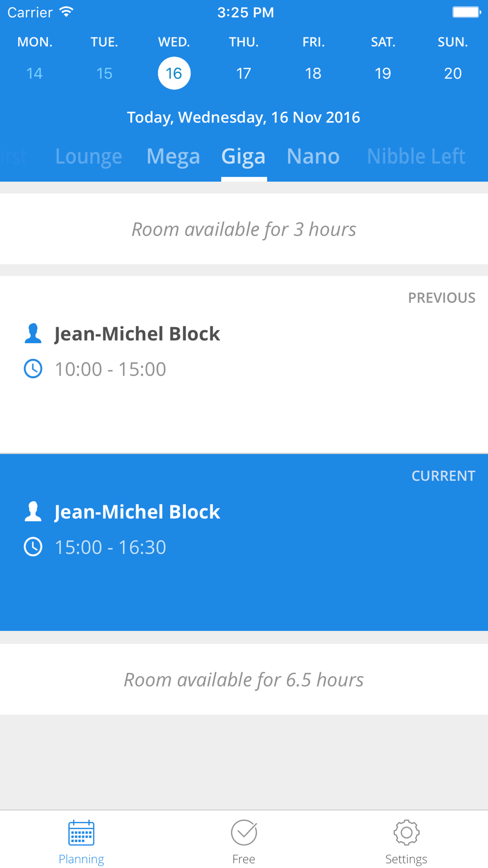This screenshot has width=488, height=868.
Task: Select Monday 14 in the week strip
Action: (35, 73)
